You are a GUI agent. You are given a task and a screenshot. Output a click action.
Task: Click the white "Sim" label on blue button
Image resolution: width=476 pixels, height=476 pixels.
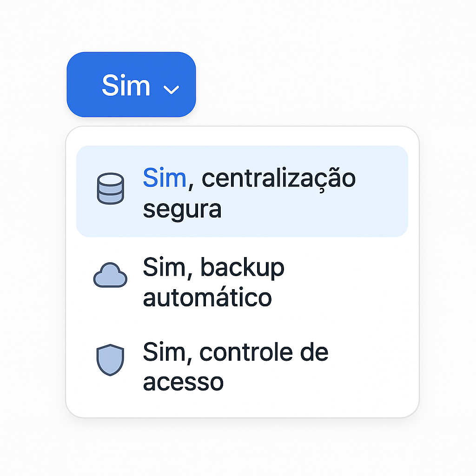126,86
